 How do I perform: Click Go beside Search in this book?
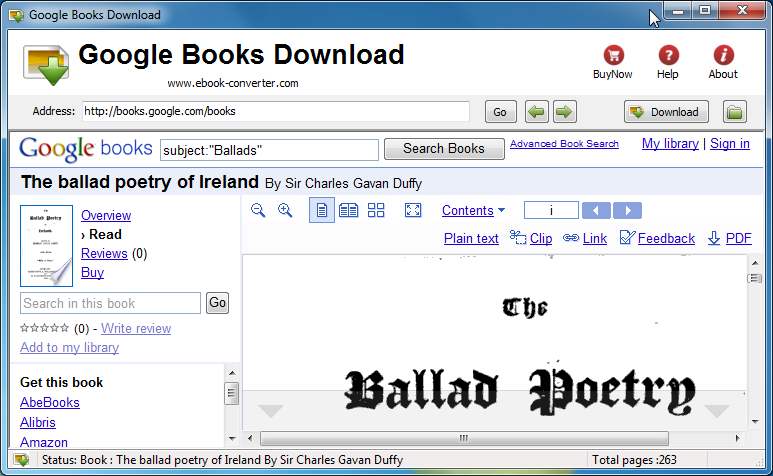217,303
